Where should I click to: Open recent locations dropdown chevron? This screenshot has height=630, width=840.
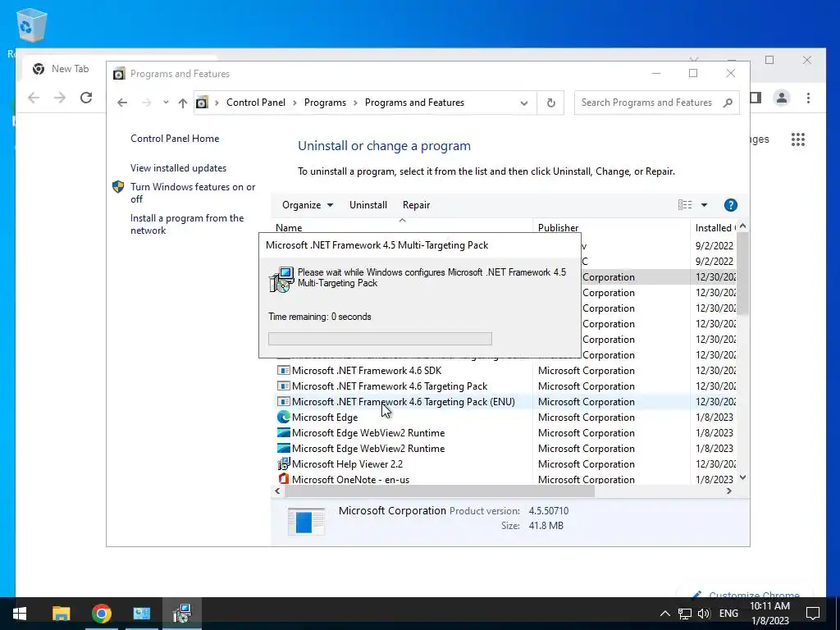166,103
